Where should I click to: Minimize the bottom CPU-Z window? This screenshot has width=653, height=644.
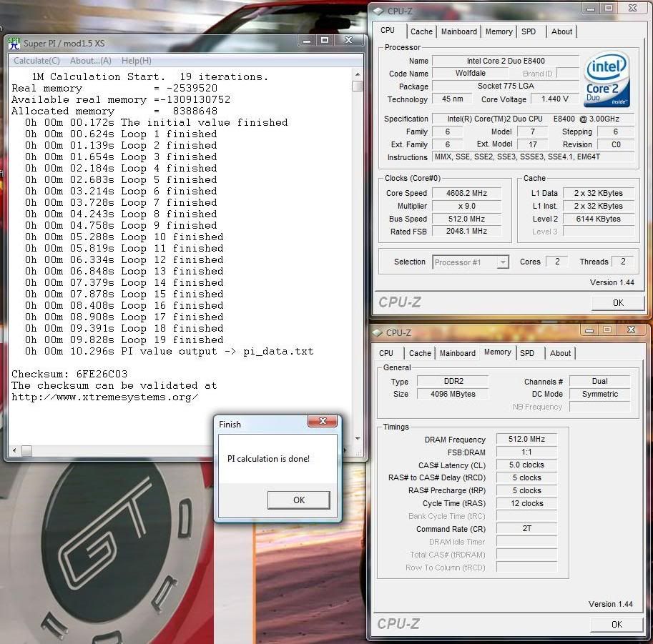(589, 330)
